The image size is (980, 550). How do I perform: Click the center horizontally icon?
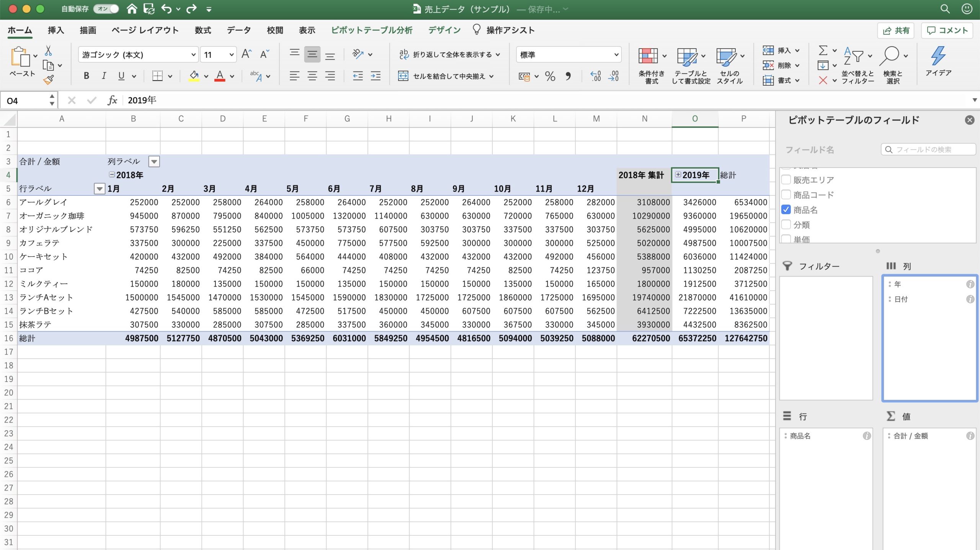tap(312, 76)
